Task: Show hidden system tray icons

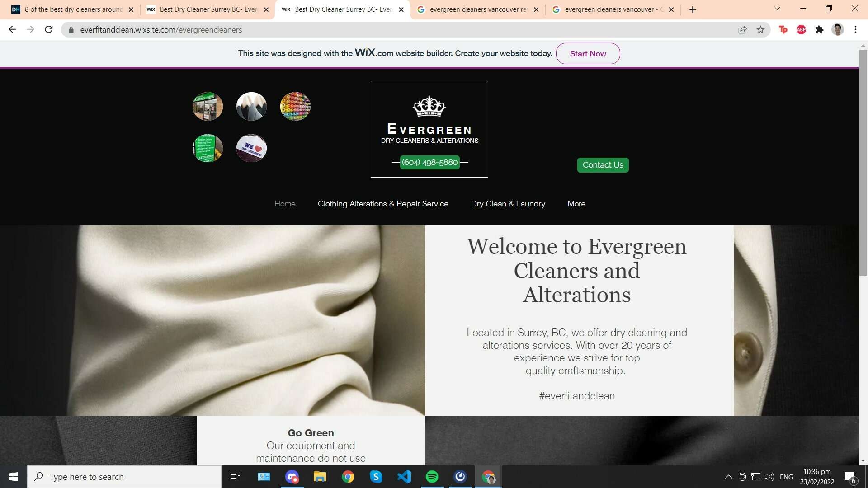Action: point(729,477)
